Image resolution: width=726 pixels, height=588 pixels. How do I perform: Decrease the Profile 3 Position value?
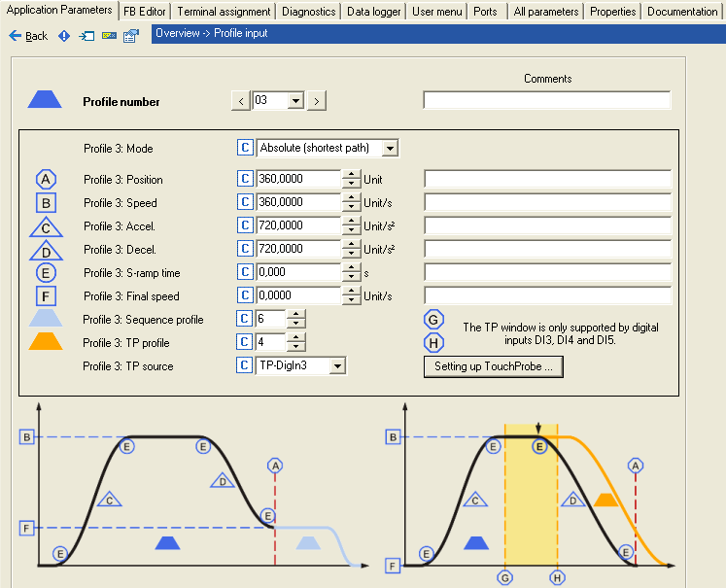[x=351, y=185]
